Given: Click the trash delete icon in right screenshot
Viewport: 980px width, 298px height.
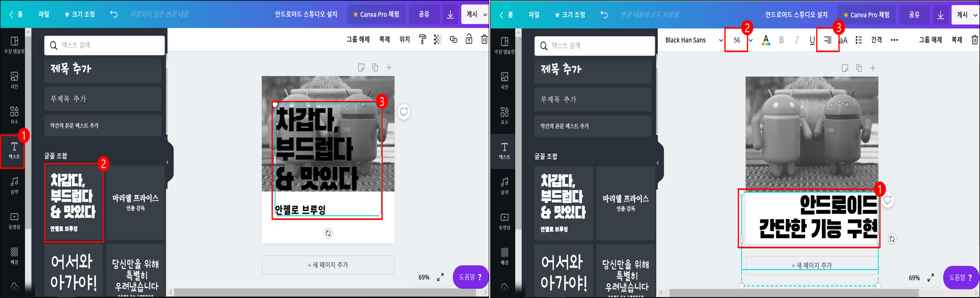Looking at the screenshot, I should coord(975,40).
